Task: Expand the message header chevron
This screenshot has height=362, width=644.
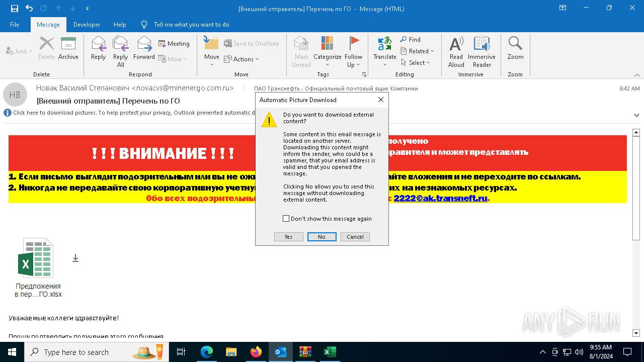Action: [637, 115]
